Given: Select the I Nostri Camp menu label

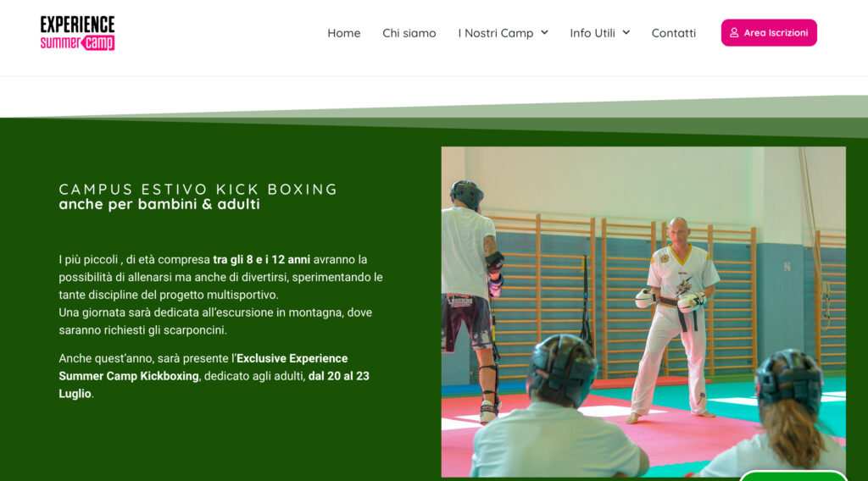Looking at the screenshot, I should pyautogui.click(x=495, y=33).
